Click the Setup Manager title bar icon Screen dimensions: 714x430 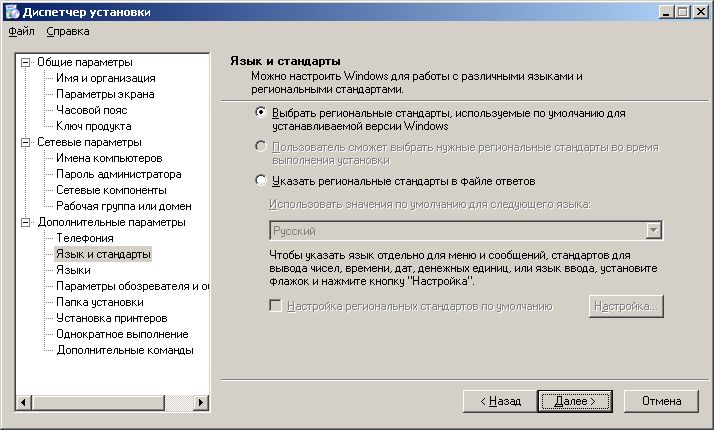[11, 11]
